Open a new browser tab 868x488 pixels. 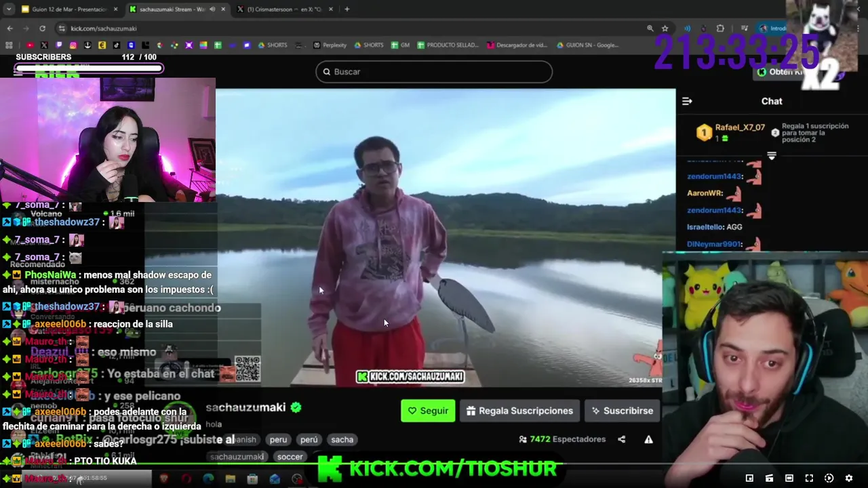coord(347,9)
